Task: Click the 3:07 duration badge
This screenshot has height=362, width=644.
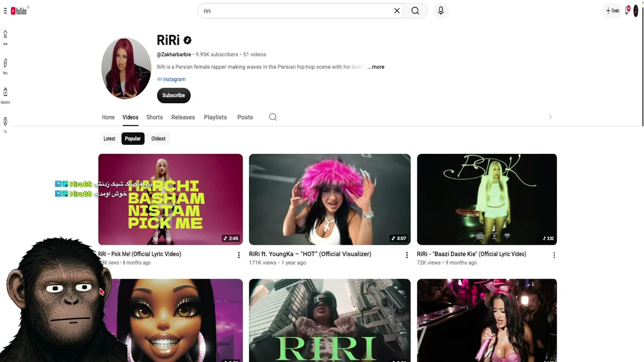Action: [x=399, y=238]
